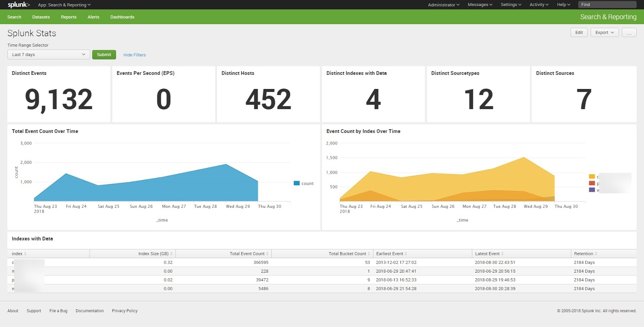This screenshot has height=327, width=644.
Task: Open the Settings dropdown
Action: [510, 5]
